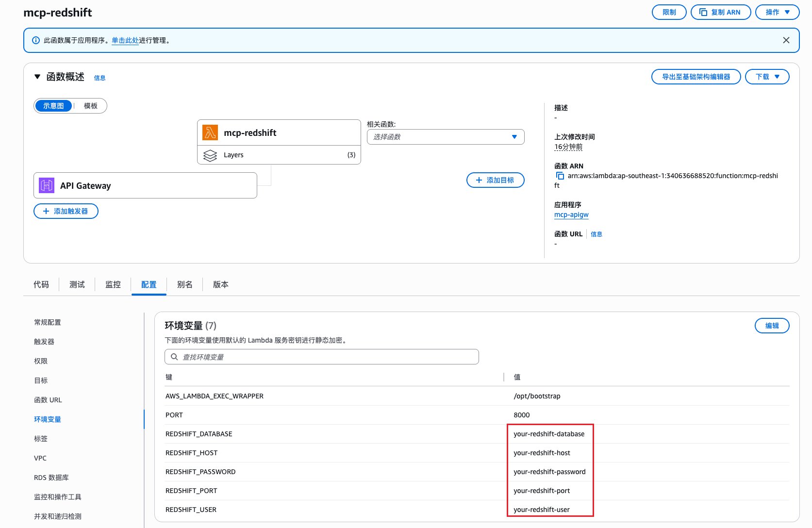Screen dimensions: 812x528
Task: Select 标签 in the side menu
Action: [x=41, y=439]
